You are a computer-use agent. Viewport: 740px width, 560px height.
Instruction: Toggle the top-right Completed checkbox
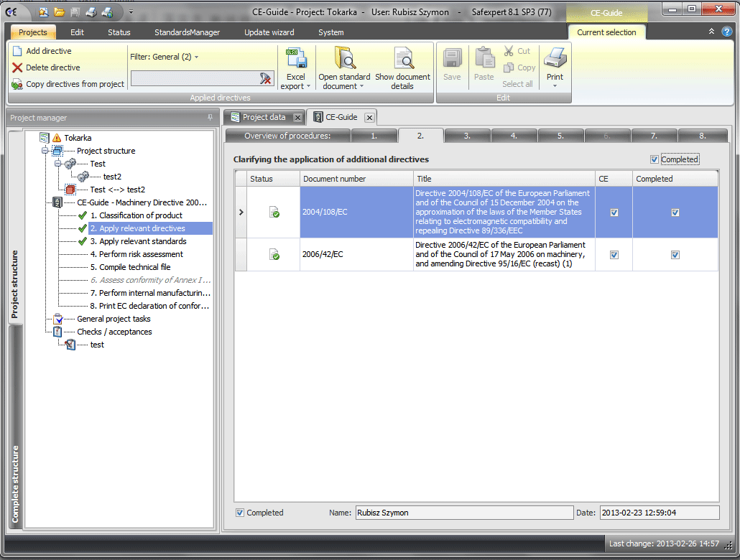654,159
